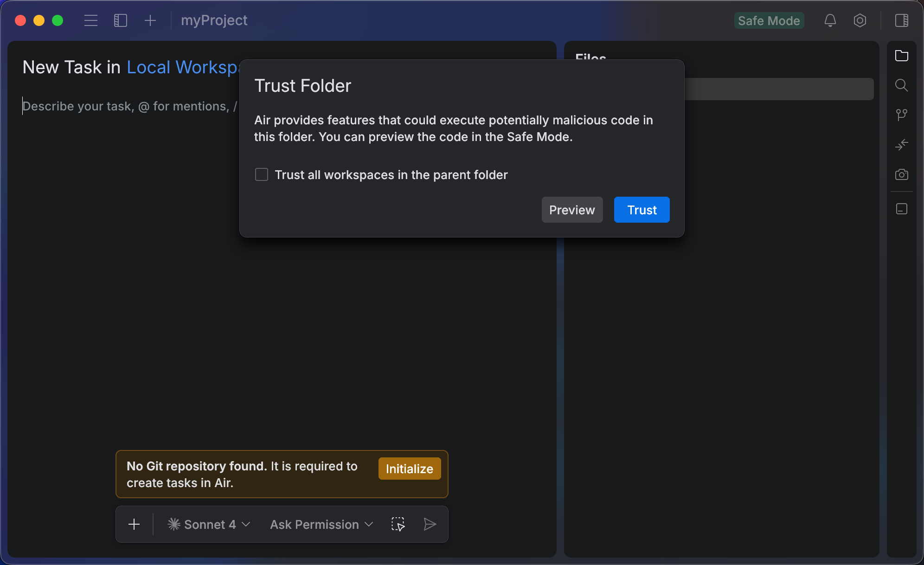The image size is (924, 565).
Task: Open the Git branches icon in right rail
Action: tap(902, 115)
